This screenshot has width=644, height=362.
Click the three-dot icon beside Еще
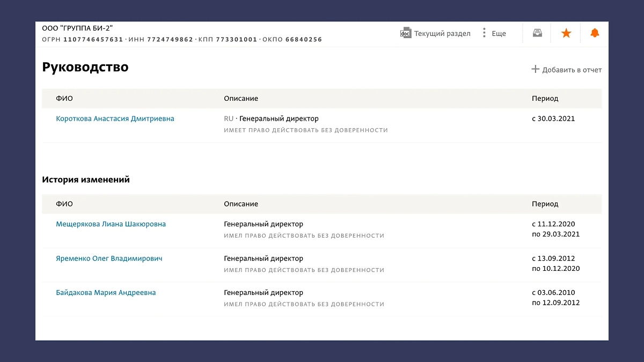(x=485, y=33)
